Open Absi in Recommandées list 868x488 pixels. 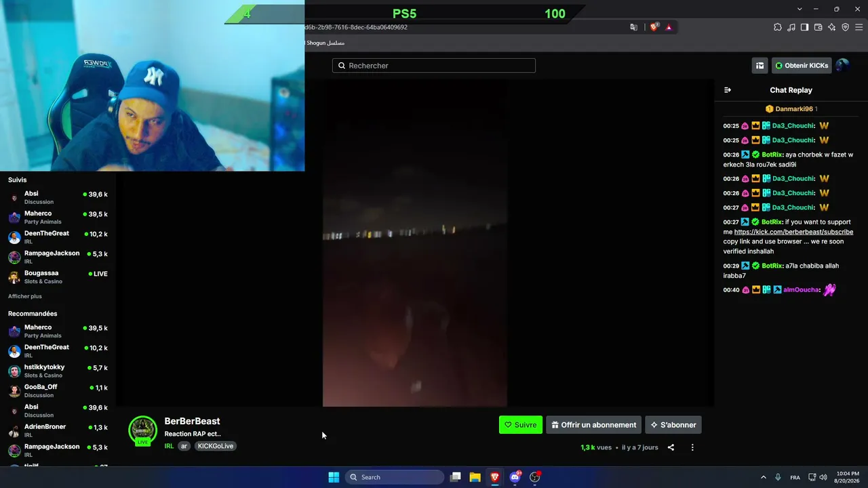pyautogui.click(x=58, y=411)
